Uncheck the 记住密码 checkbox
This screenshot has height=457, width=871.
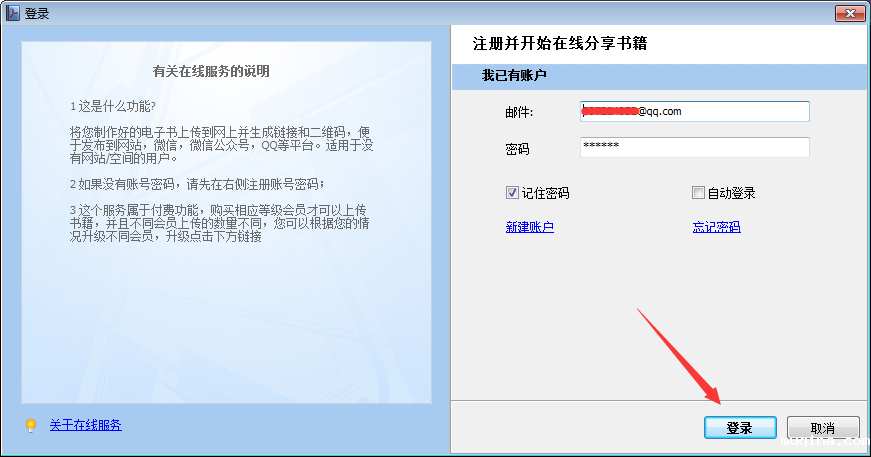[x=513, y=193]
